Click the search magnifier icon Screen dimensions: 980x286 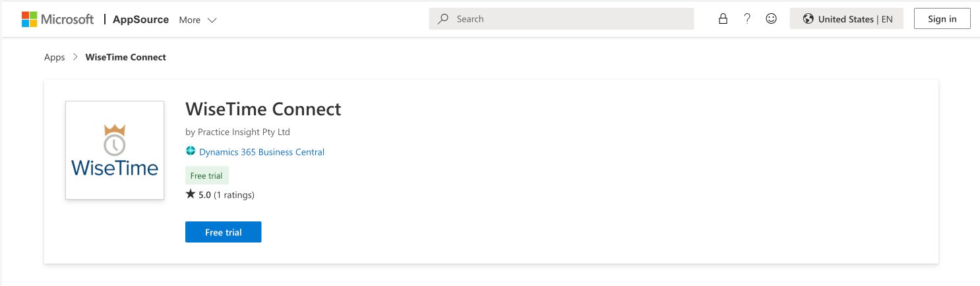coord(444,19)
